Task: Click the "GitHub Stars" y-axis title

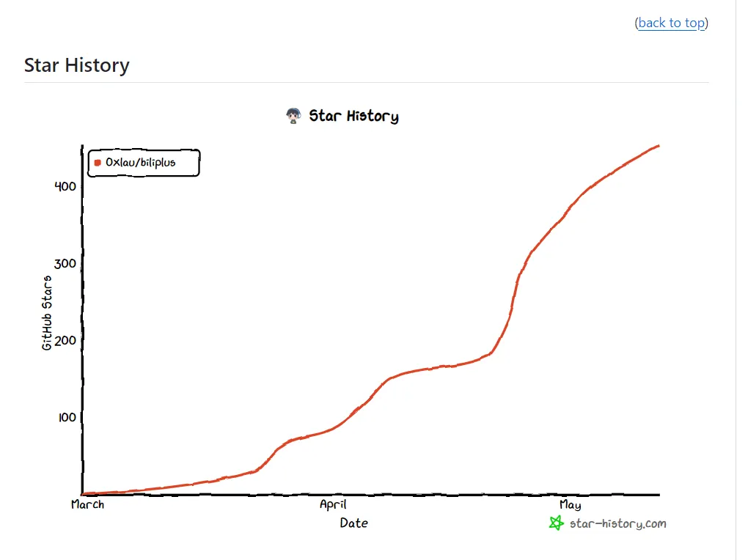Action: pos(48,313)
